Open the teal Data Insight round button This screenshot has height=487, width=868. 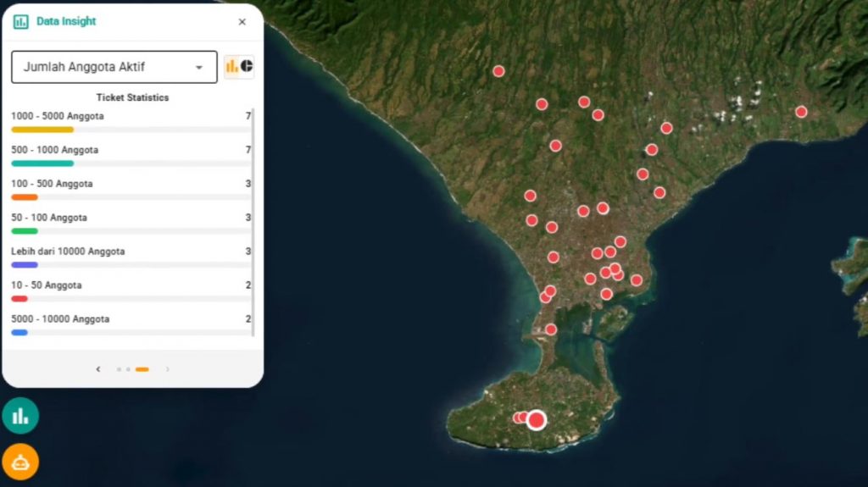point(20,416)
